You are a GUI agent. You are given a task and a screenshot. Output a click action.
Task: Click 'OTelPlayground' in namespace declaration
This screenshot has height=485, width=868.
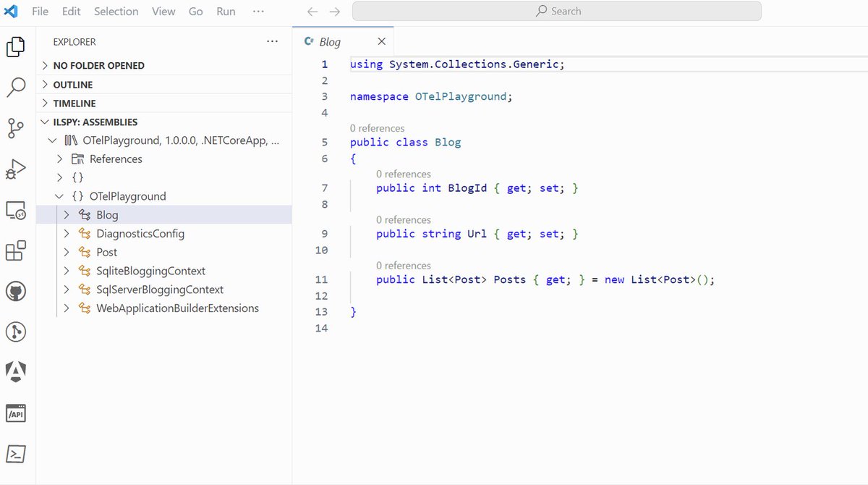tap(460, 96)
